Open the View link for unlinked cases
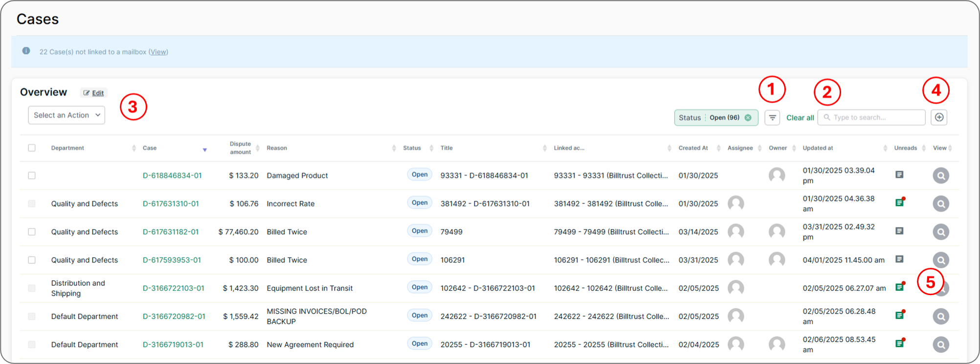The image size is (980, 364). point(158,52)
